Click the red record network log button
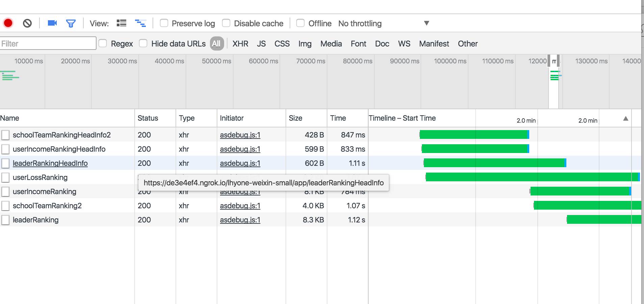The image size is (644, 304). tap(8, 23)
